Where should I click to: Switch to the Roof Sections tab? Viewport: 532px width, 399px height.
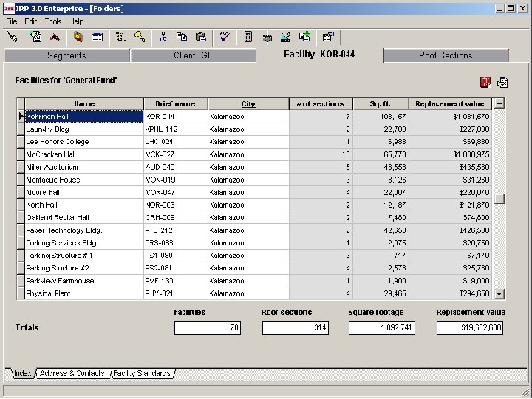[446, 55]
